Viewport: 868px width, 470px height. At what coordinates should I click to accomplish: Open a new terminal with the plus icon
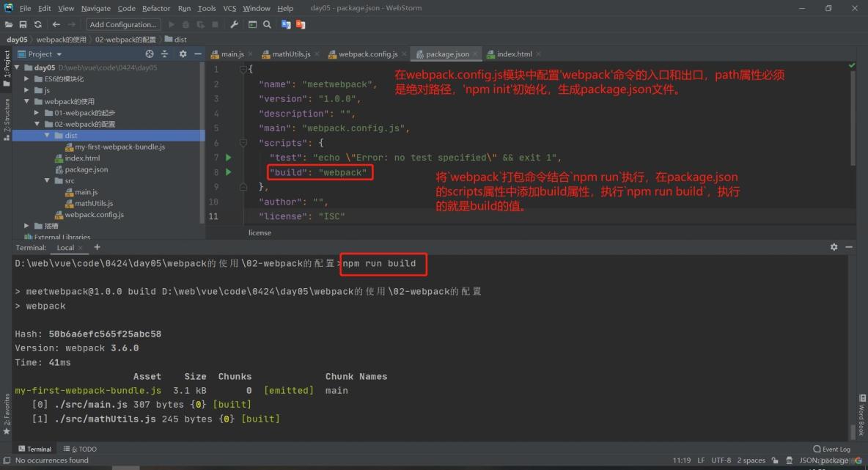click(96, 247)
